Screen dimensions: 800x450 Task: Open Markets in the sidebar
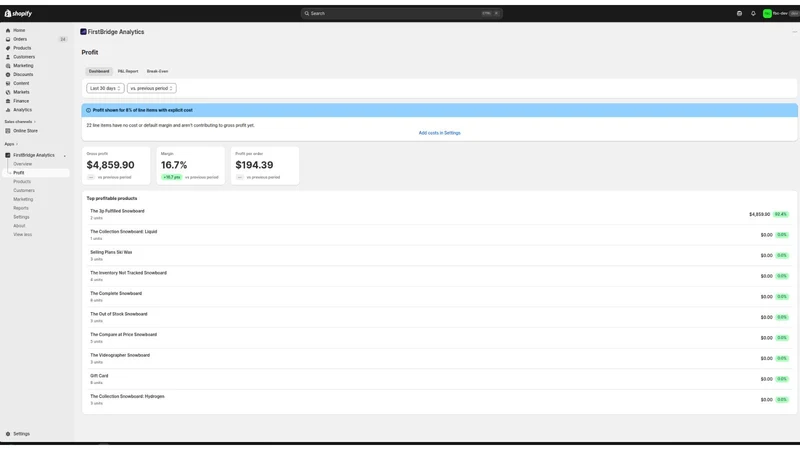(x=21, y=92)
